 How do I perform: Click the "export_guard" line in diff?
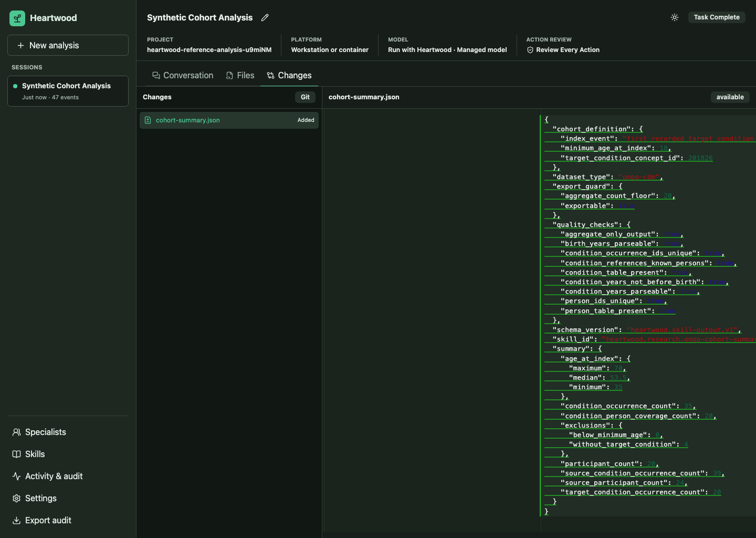coord(584,187)
